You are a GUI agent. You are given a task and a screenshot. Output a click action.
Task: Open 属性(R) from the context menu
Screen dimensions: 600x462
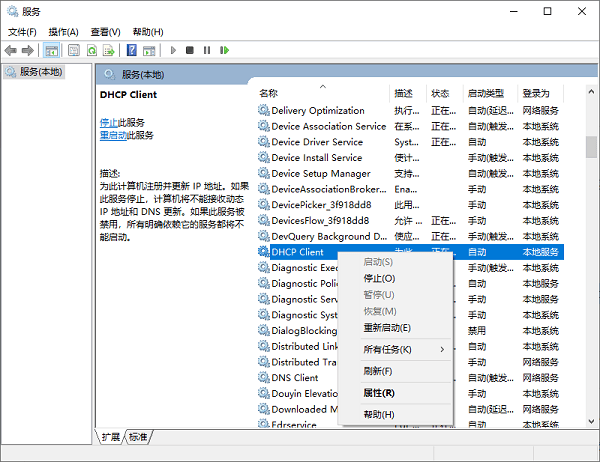tap(379, 393)
